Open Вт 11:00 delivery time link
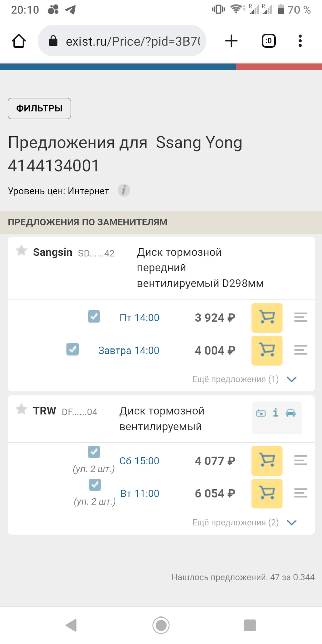The width and height of the screenshot is (322, 644). point(140,493)
